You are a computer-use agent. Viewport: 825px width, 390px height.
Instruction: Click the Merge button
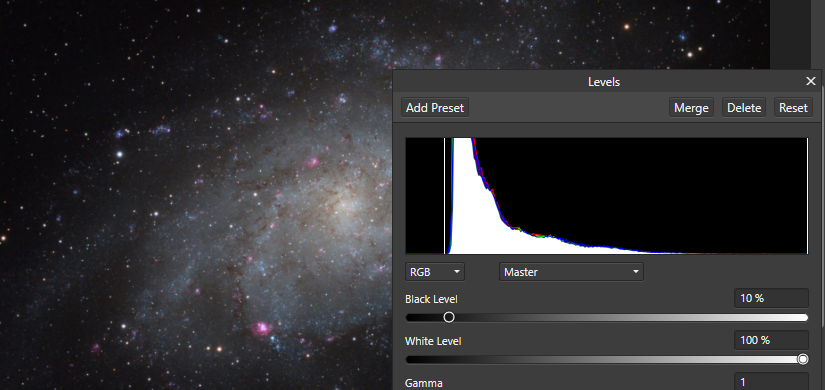coord(691,107)
